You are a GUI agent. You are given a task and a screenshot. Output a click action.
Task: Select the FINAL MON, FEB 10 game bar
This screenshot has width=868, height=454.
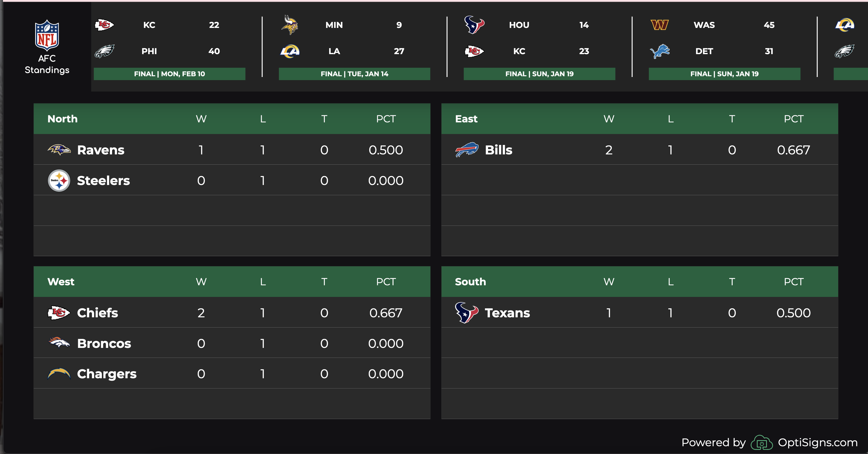170,74
